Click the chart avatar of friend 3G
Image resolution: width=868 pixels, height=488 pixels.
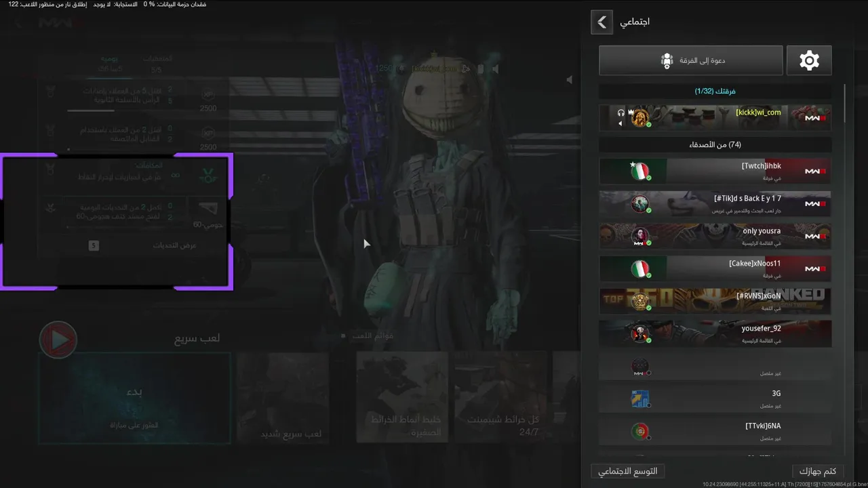tap(640, 399)
